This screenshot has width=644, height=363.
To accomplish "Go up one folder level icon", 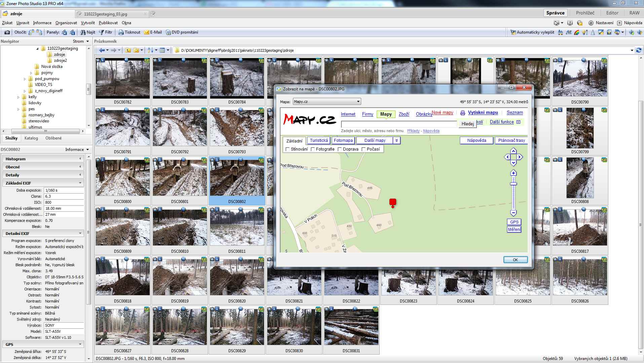I will click(x=128, y=50).
